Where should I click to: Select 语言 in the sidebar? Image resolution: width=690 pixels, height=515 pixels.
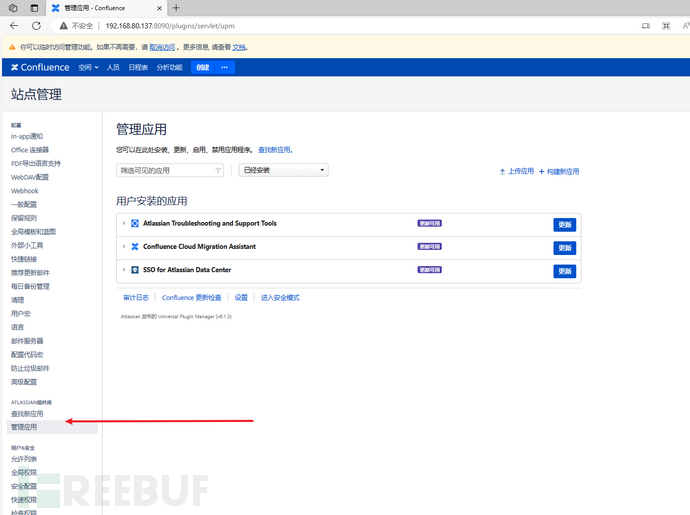coord(18,327)
